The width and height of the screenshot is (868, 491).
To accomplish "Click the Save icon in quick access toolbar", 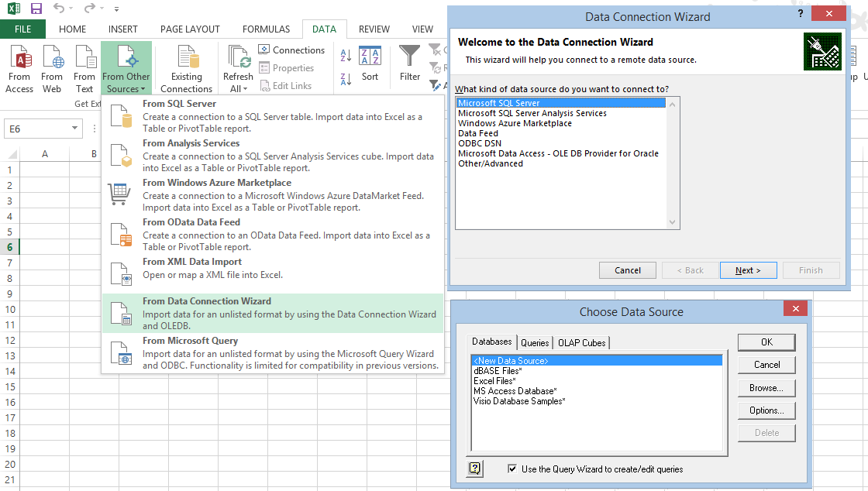I will (36, 9).
